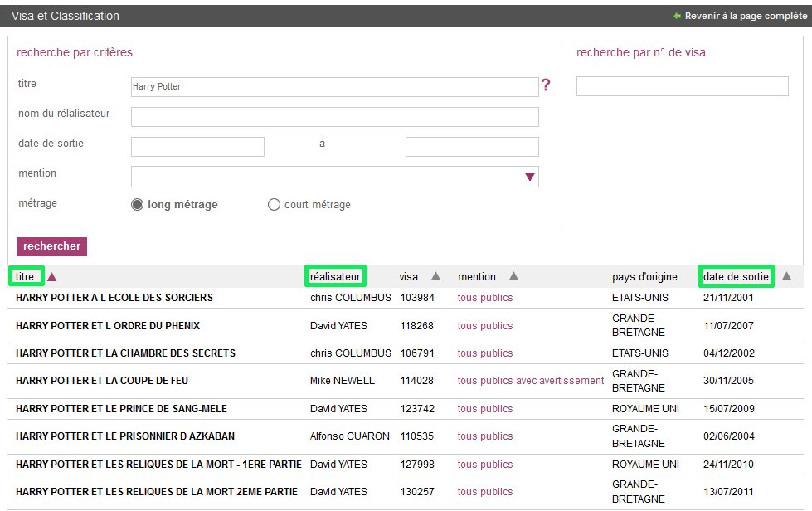
Task: Click the rechercher button
Action: click(x=51, y=246)
